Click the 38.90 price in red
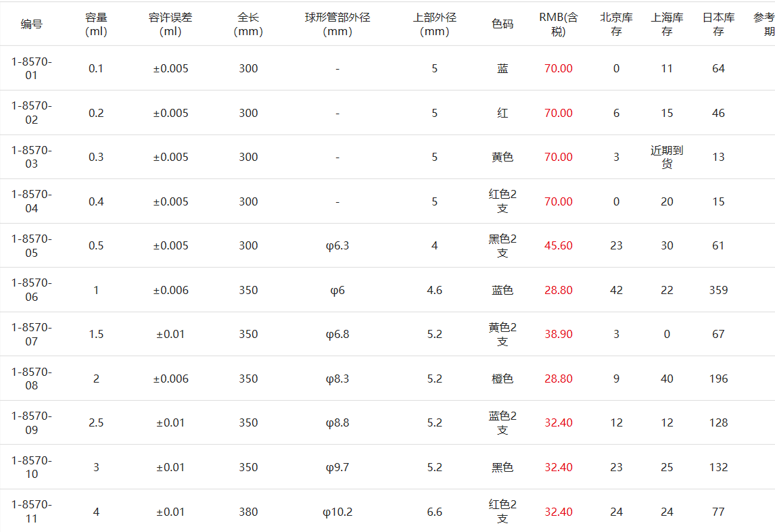The width and height of the screenshot is (775, 532). 559,334
